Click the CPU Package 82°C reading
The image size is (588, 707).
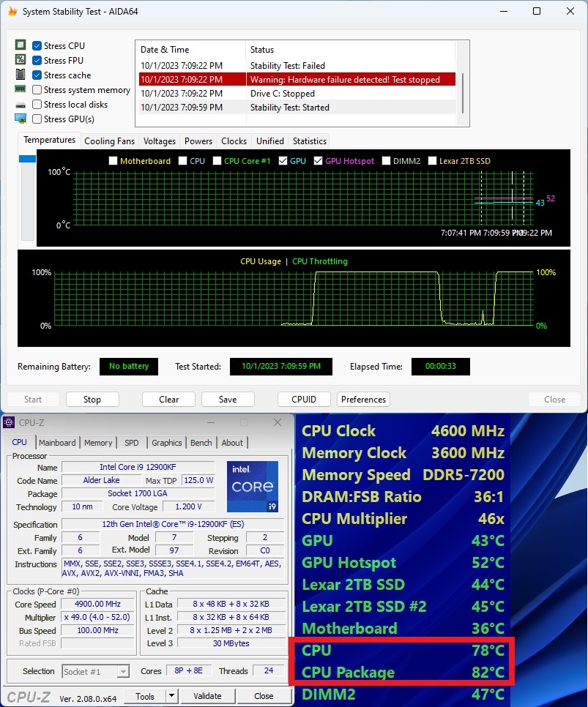click(x=403, y=673)
